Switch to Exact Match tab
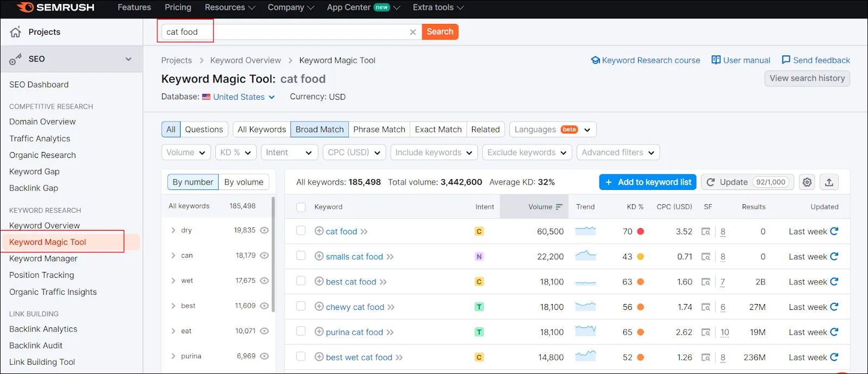 [438, 129]
